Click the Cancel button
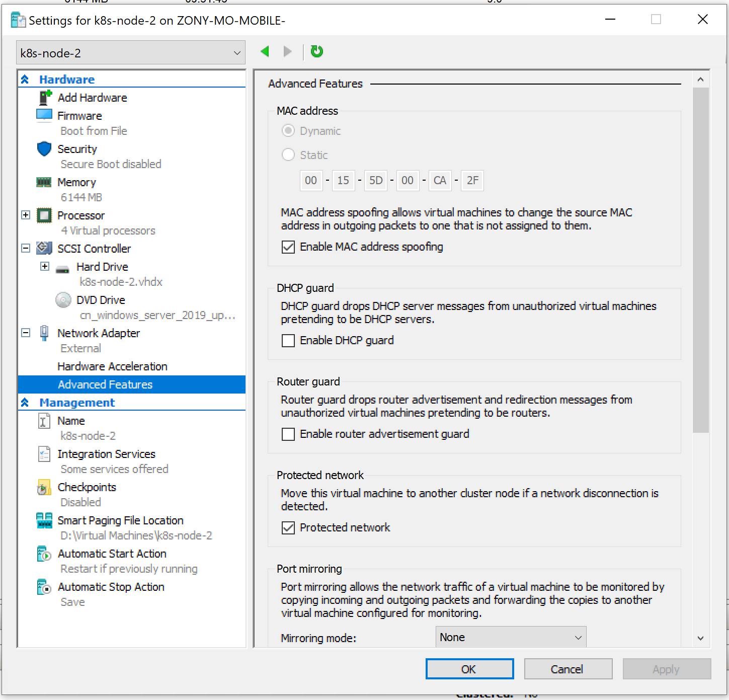729x700 pixels. [568, 669]
